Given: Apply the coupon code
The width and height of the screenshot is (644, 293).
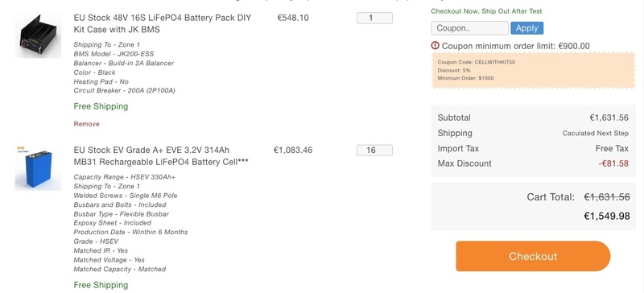Looking at the screenshot, I should pyautogui.click(x=527, y=28).
